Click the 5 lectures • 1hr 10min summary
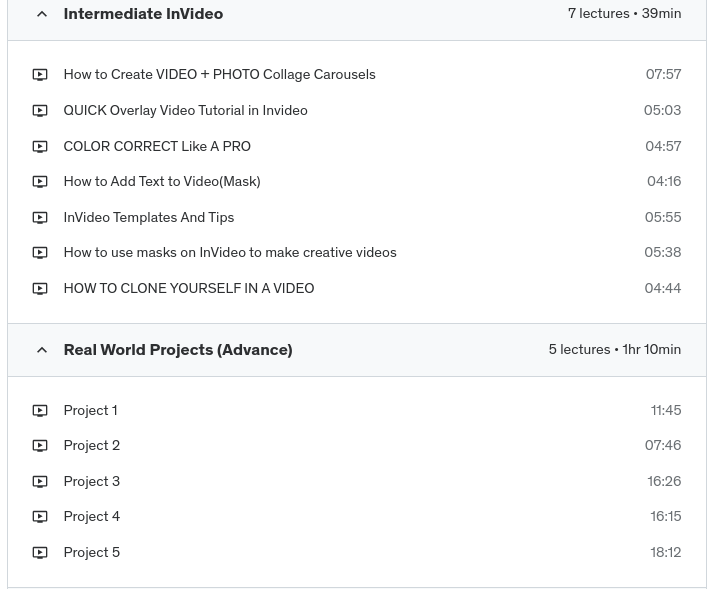Screen dimensions: 716x589 614,350
